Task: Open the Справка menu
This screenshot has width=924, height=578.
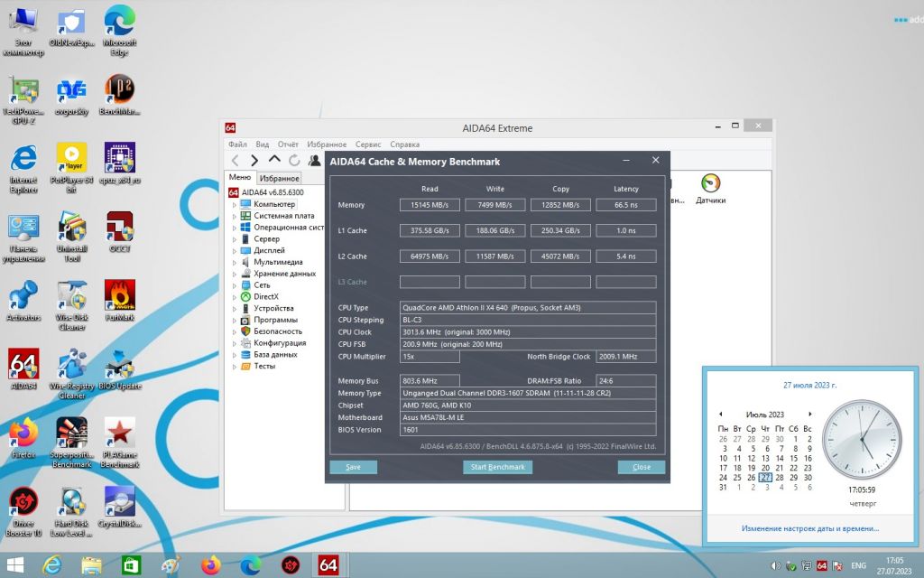Action: click(x=405, y=144)
